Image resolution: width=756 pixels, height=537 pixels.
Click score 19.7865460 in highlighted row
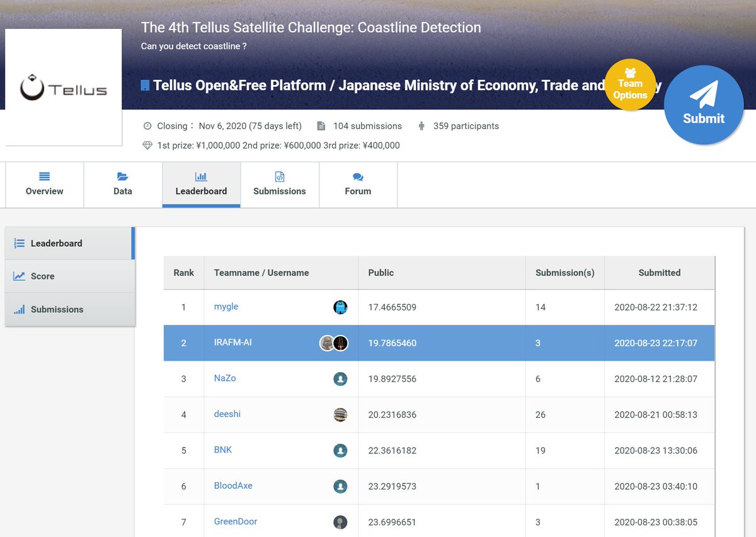pyautogui.click(x=392, y=343)
